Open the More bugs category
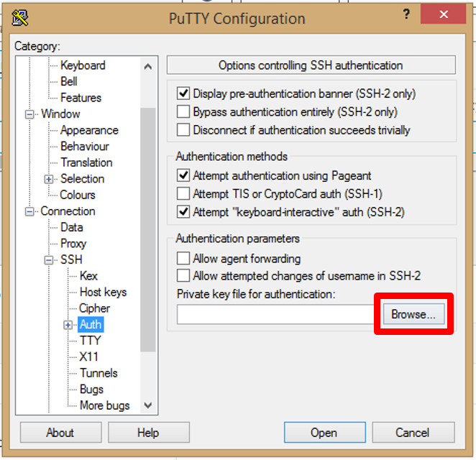This screenshot has width=476, height=460. (x=105, y=405)
